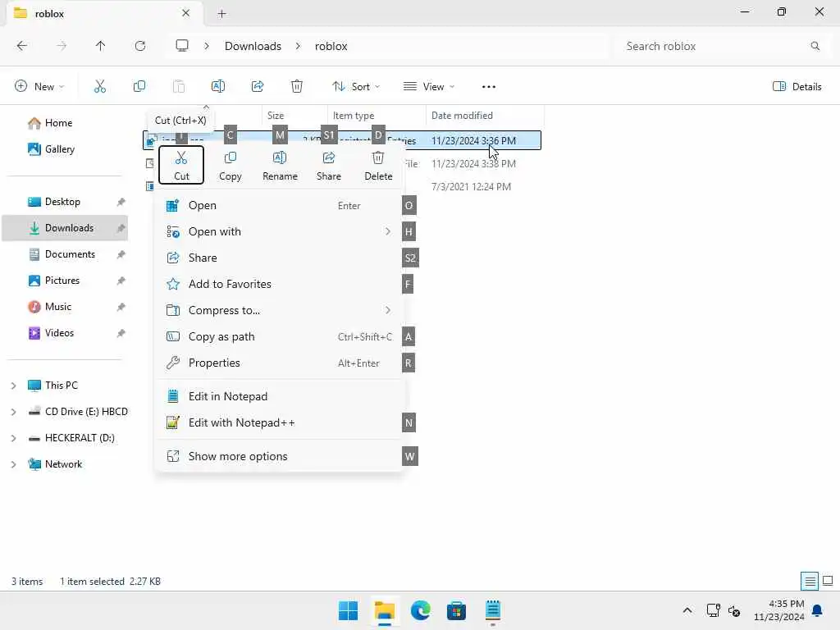The height and width of the screenshot is (630, 840).
Task: Switch to details list view icon
Action: (x=810, y=581)
